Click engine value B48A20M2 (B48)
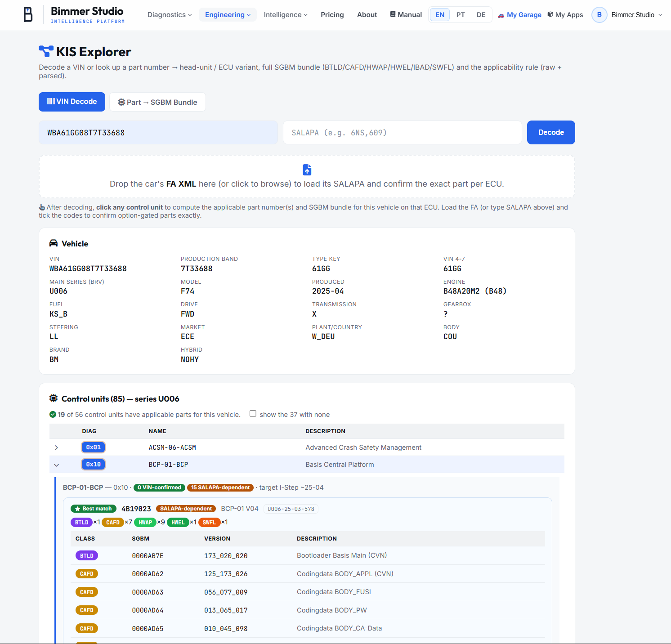 (x=475, y=291)
